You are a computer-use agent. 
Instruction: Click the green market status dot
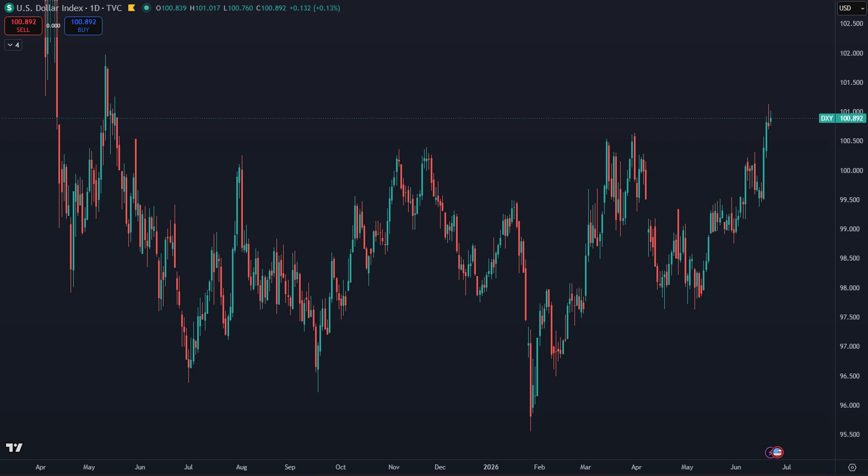pyautogui.click(x=146, y=8)
